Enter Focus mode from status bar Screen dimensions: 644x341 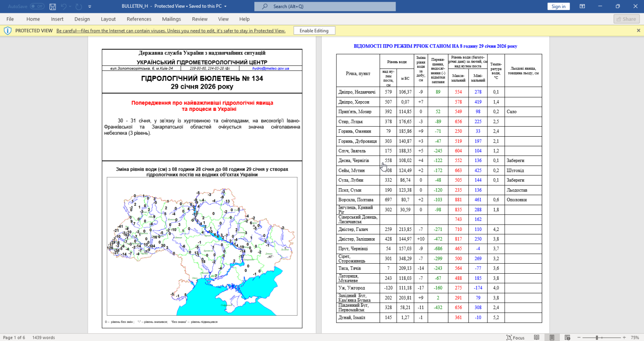click(x=516, y=337)
